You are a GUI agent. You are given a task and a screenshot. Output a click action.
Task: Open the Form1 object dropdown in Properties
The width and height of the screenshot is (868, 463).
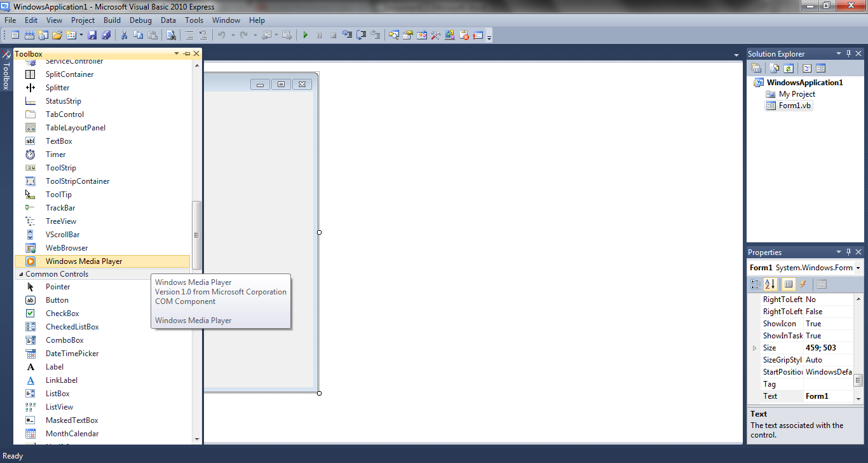pos(858,268)
